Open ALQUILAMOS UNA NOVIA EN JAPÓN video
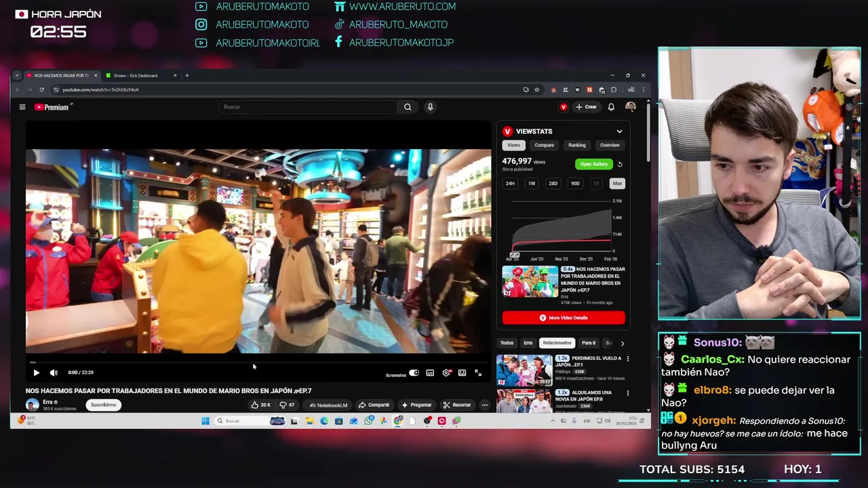This screenshot has height=488, width=868. [524, 401]
